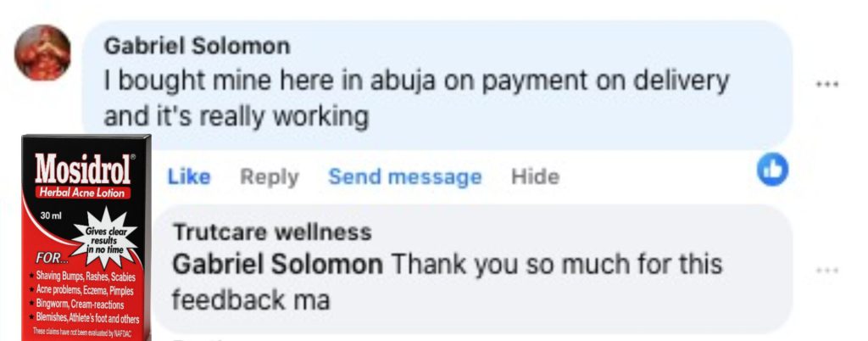Click the blue thumbs-up reaction icon
868x341 pixels.
pos(772,170)
